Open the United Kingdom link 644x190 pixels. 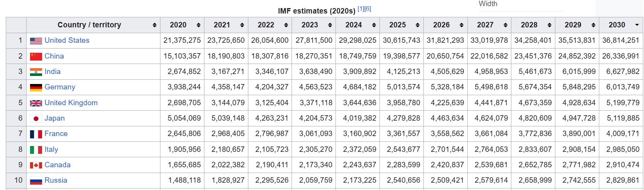pyautogui.click(x=71, y=103)
